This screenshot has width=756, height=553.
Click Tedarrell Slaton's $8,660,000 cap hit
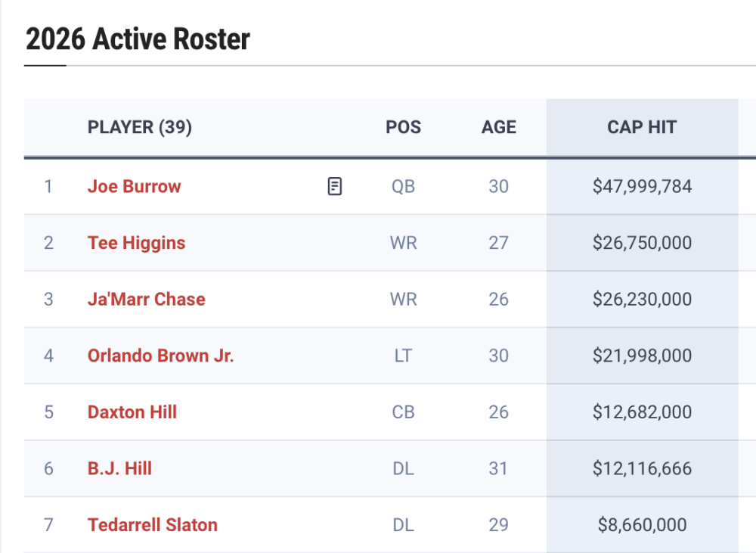642,525
